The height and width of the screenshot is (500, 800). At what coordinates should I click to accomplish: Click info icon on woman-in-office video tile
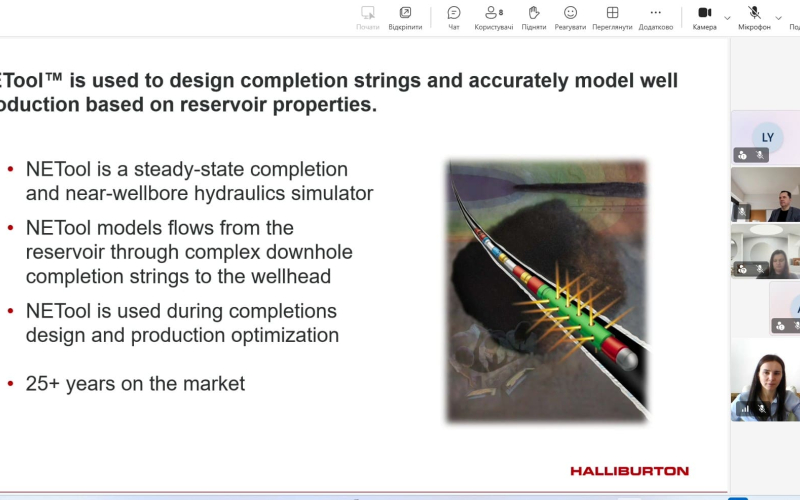(742, 269)
